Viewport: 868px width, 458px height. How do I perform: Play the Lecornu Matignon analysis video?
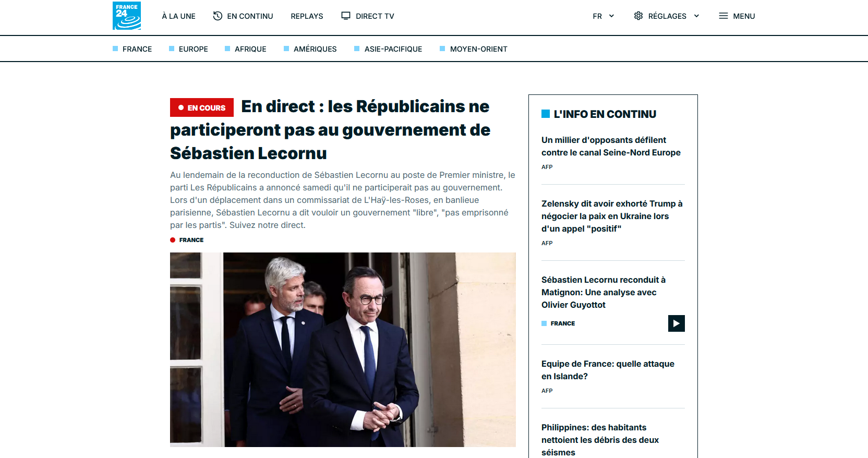pos(677,323)
